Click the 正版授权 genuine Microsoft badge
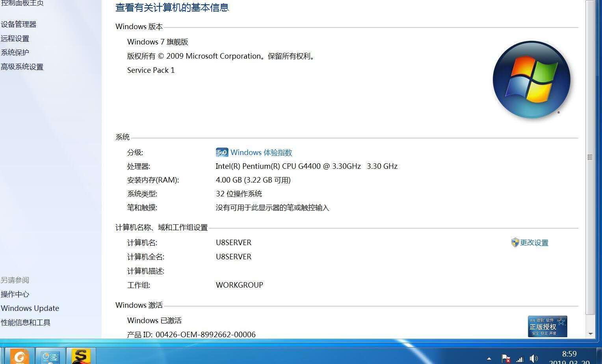602x364 pixels. pyautogui.click(x=548, y=326)
